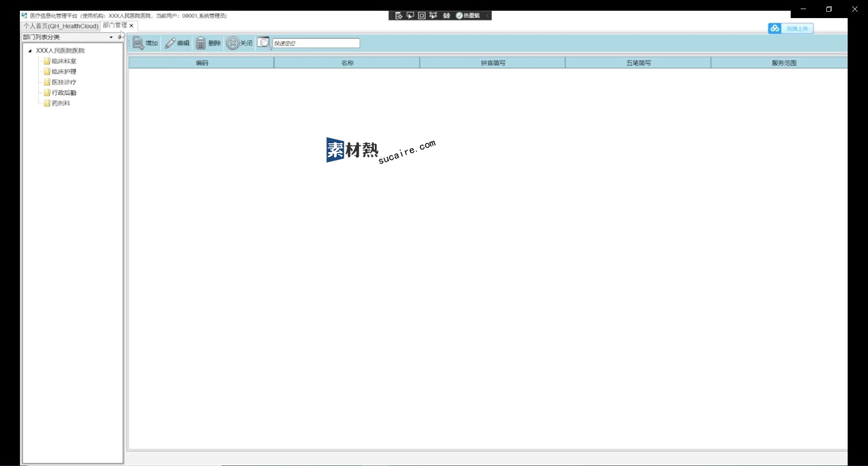
Task: Sort by the 编码 column header
Action: [202, 63]
